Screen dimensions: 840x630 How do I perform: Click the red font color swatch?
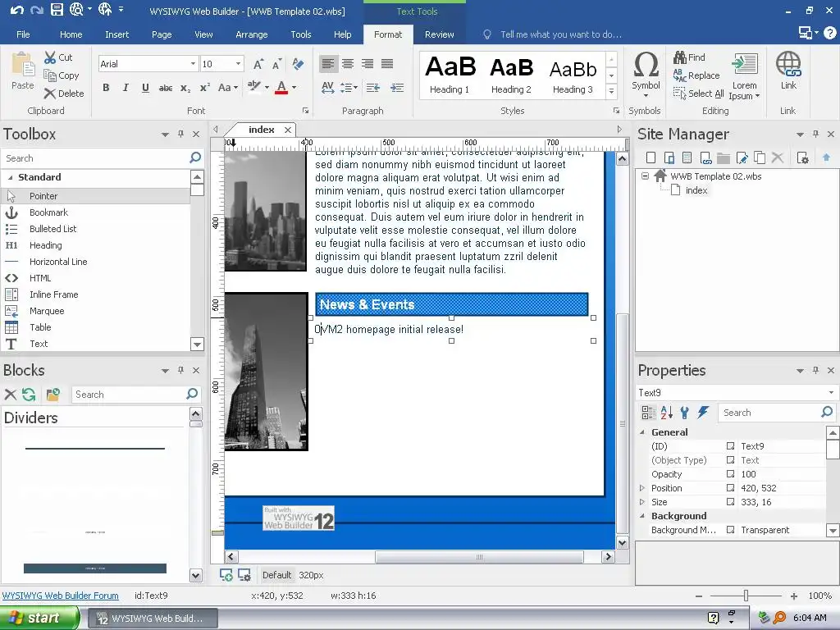(281, 87)
